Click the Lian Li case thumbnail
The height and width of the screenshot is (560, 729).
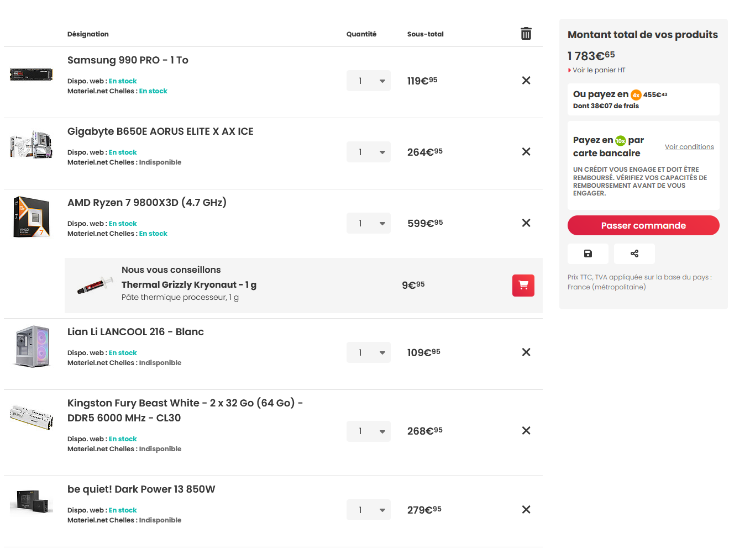33,346
